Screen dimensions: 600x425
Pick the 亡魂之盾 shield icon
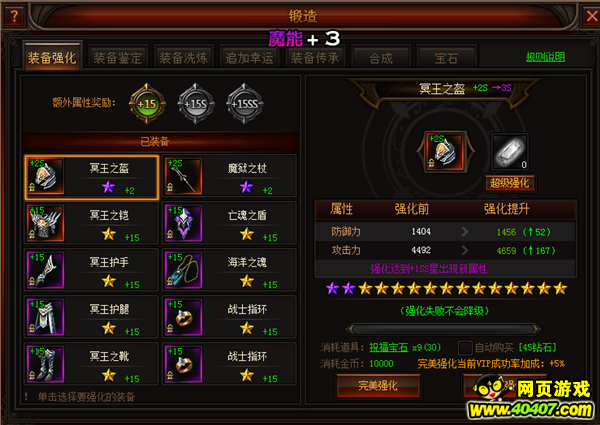184,223
